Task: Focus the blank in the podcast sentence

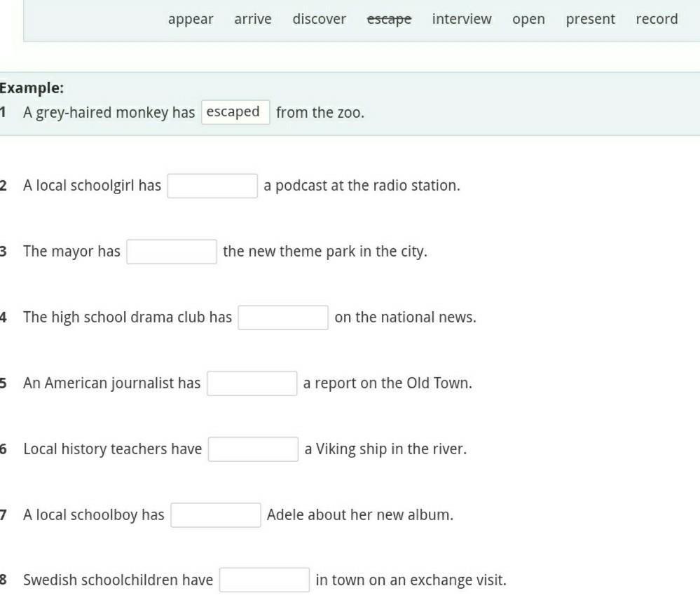Action: click(x=212, y=186)
